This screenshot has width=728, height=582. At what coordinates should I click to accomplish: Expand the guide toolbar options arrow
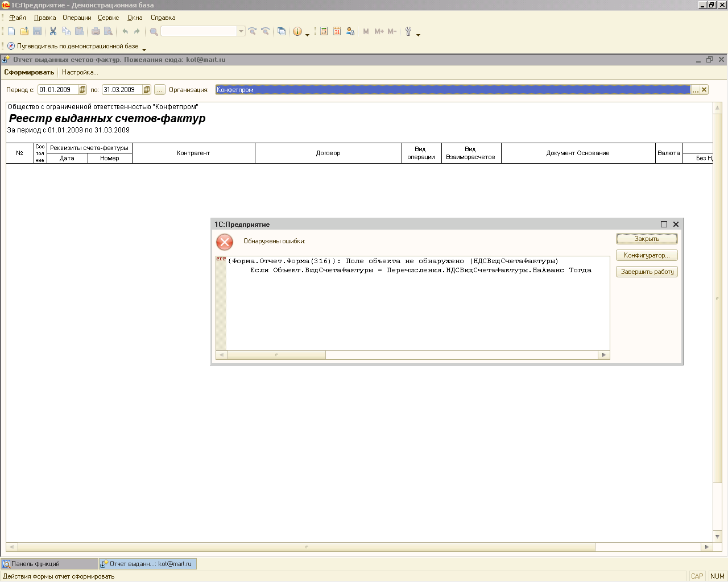(144, 49)
